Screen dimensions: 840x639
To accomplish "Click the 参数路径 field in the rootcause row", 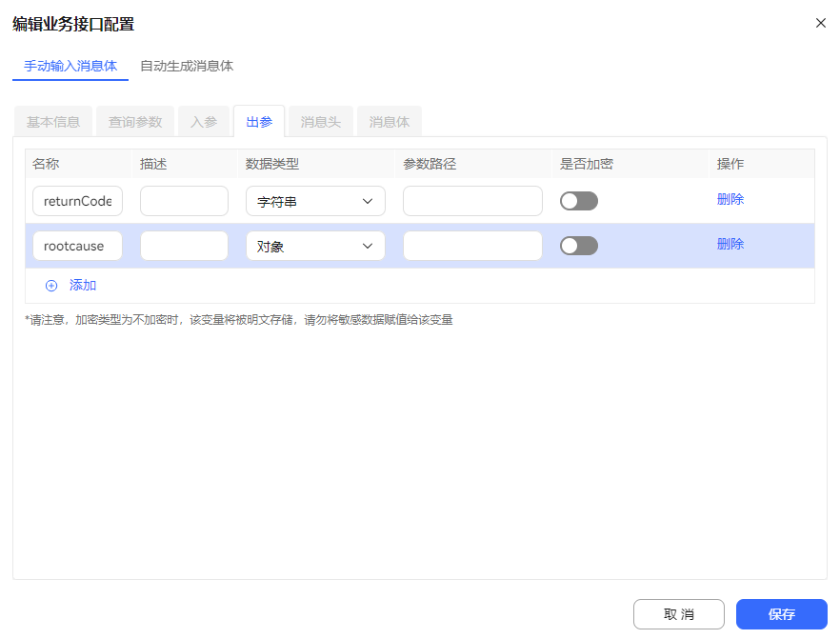I will [472, 246].
